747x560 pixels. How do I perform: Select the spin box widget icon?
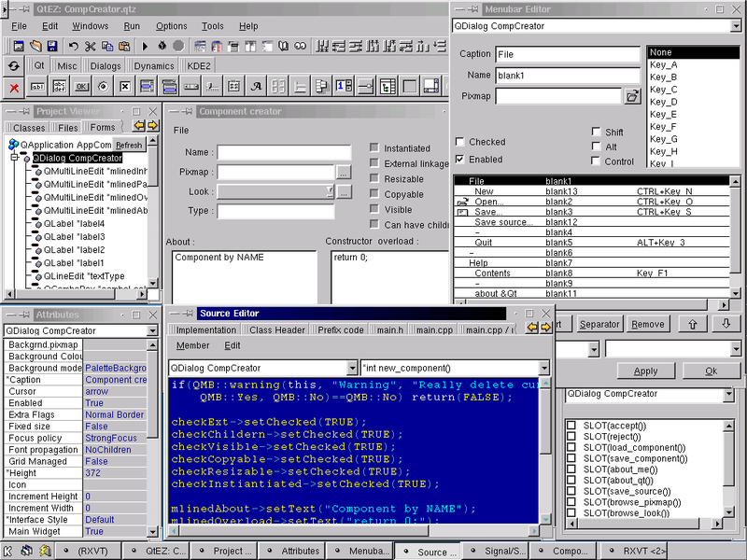click(344, 87)
